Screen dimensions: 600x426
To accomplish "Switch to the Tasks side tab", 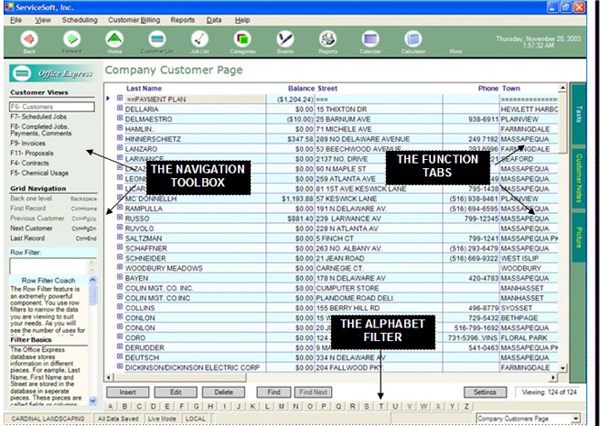I will coord(578,114).
